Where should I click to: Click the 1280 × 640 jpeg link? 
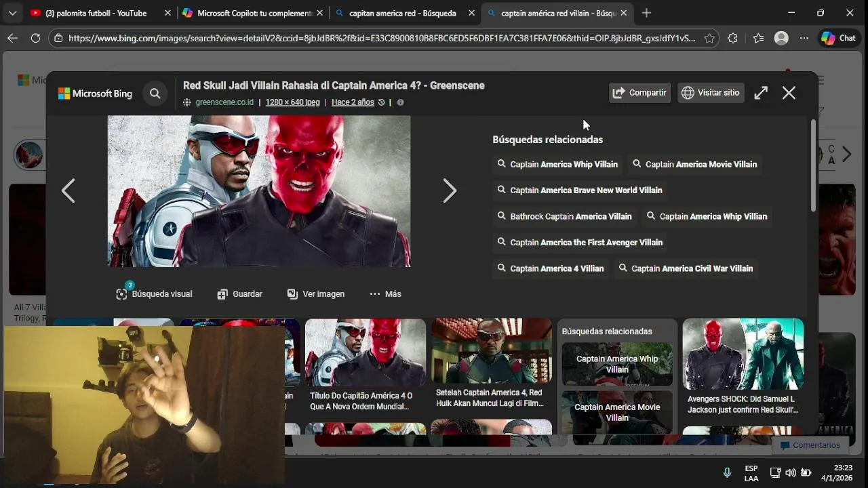(292, 102)
